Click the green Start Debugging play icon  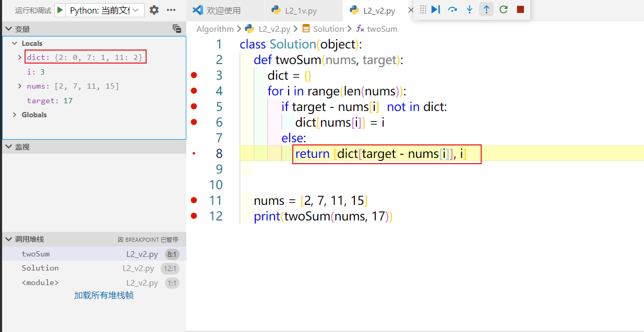[x=61, y=10]
